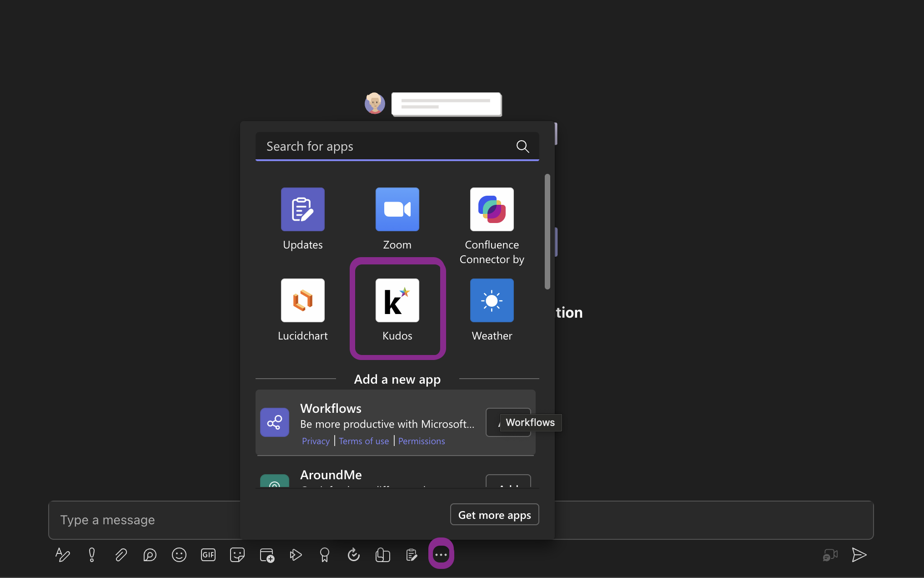Record a video clip with camera icon
924x578 pixels.
pyautogui.click(x=830, y=555)
